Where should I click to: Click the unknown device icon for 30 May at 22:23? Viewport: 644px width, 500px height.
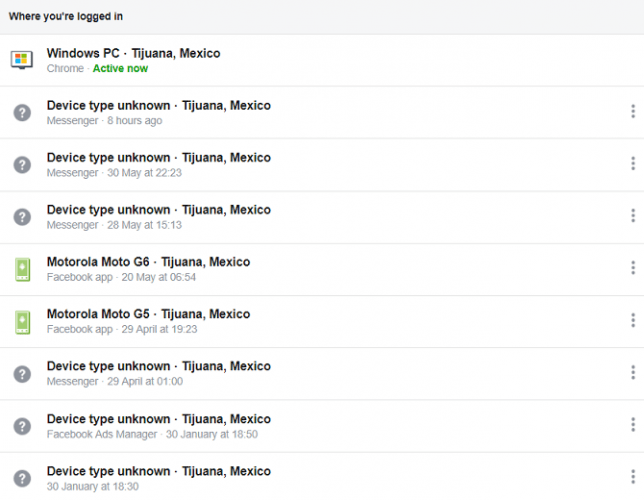pyautogui.click(x=22, y=164)
